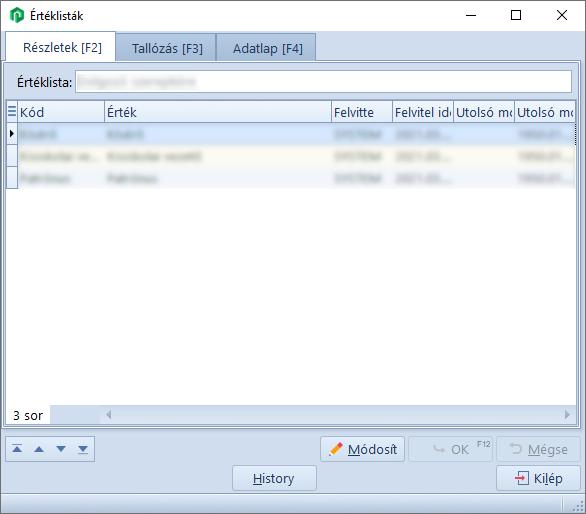This screenshot has width=586, height=514.
Task: Switch to the Tallózás [F3] tab
Action: click(167, 48)
